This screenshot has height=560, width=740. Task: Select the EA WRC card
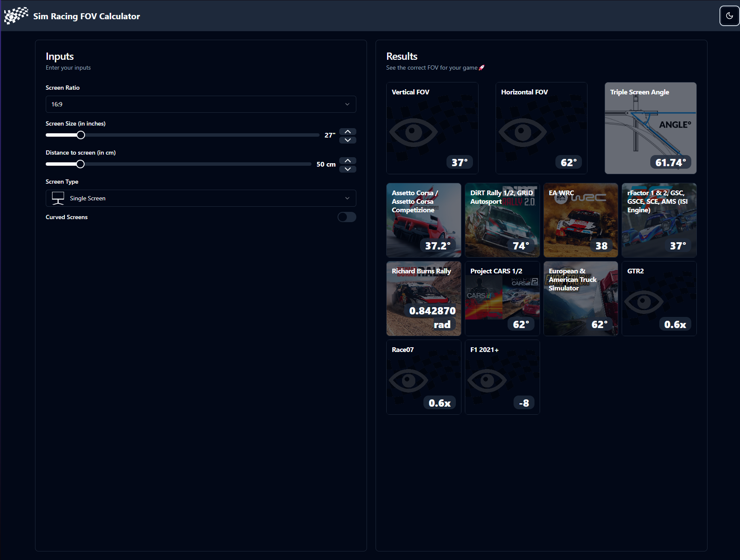[581, 220]
